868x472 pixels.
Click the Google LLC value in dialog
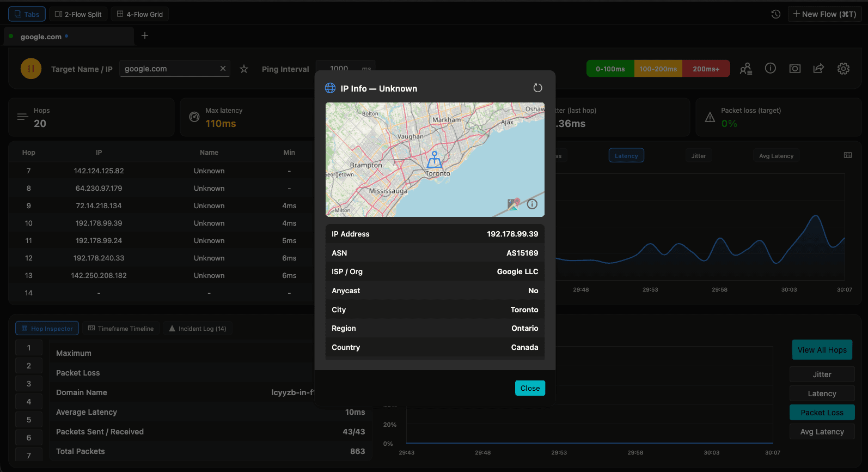[x=517, y=271]
